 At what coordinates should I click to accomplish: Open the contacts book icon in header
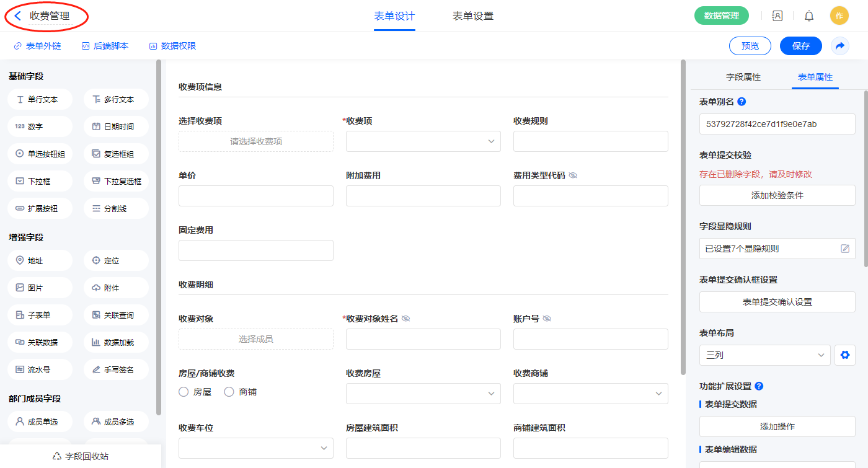(x=777, y=16)
